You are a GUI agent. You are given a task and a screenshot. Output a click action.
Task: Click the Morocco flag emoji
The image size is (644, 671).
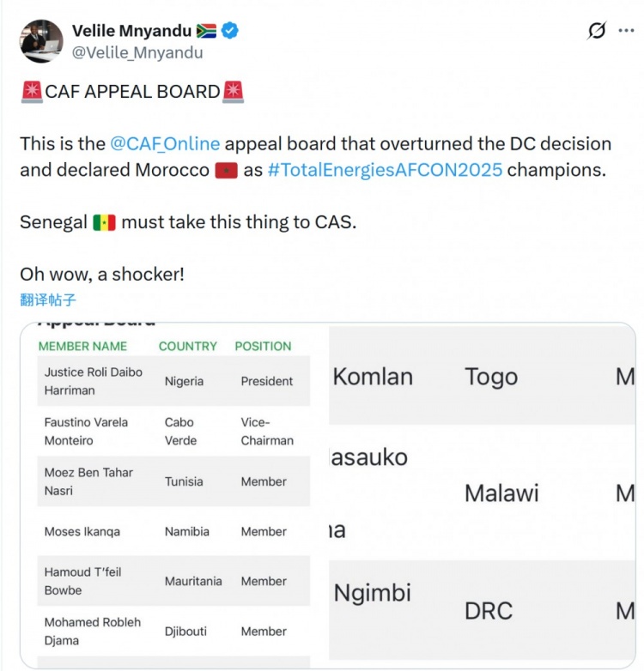(226, 169)
